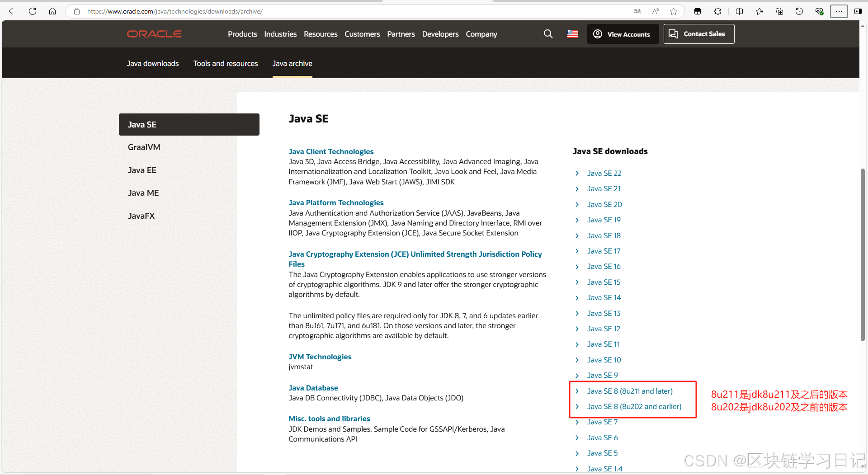Click the View Accounts button
The width and height of the screenshot is (868, 475).
pos(623,34)
